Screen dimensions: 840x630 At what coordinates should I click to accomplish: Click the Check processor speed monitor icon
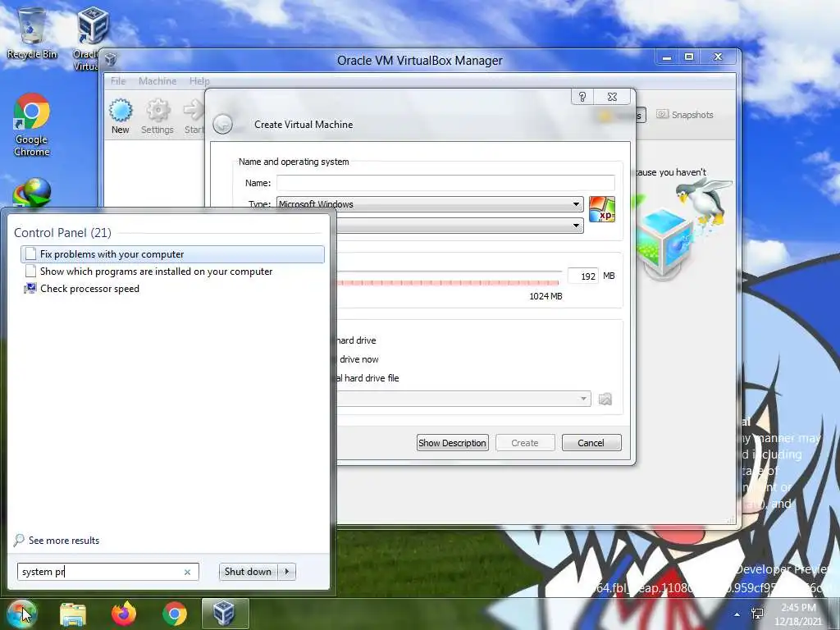tap(30, 289)
